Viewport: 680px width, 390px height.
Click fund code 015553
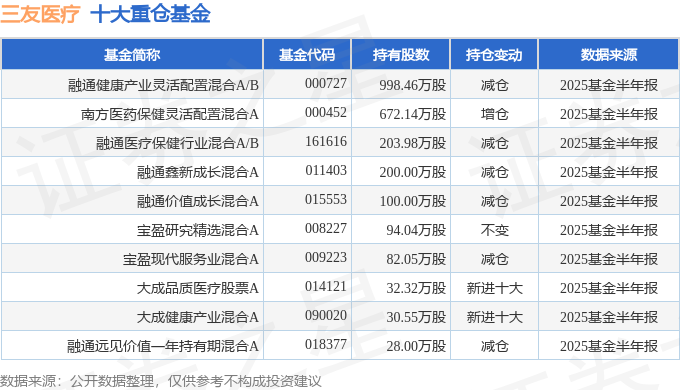(326, 200)
